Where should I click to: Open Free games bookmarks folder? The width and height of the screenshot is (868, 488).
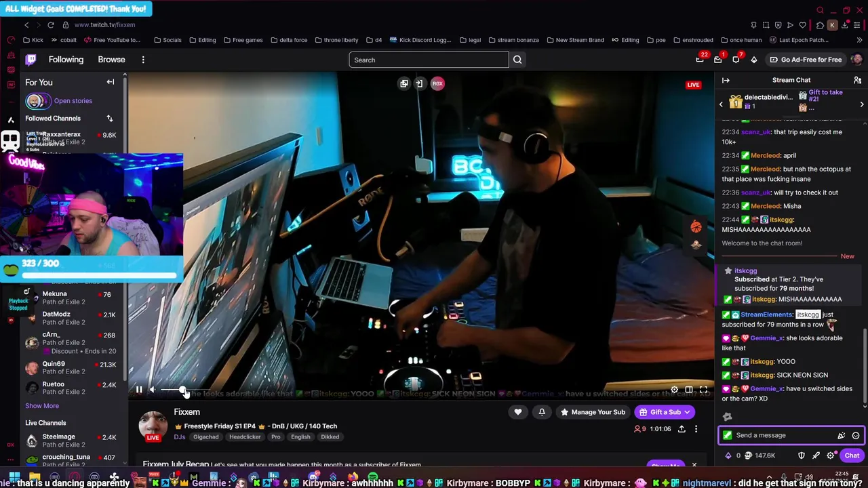pos(243,40)
